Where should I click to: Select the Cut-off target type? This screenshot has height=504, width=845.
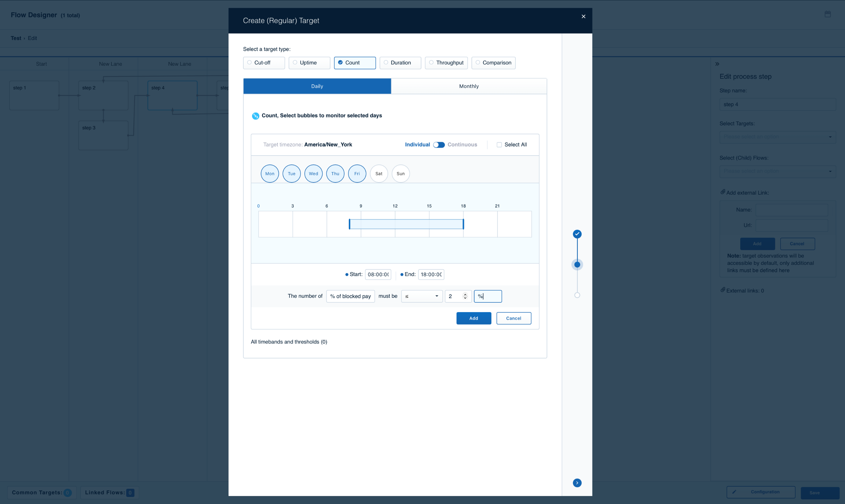pos(264,63)
